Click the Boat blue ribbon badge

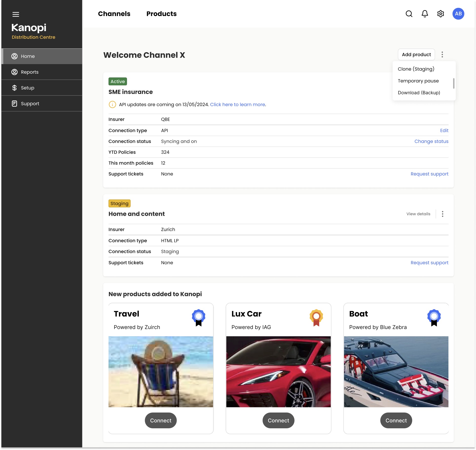(434, 318)
